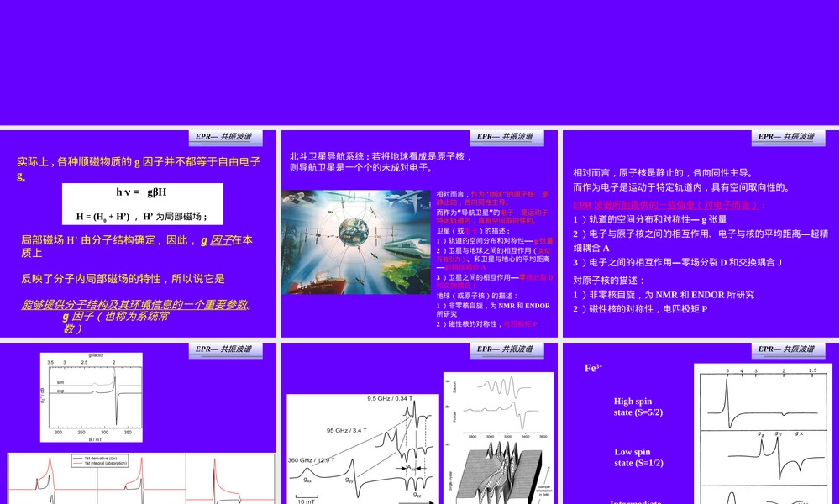Click the label '95 GHz / 3.4 T'
The image size is (840, 504).
pyautogui.click(x=347, y=431)
